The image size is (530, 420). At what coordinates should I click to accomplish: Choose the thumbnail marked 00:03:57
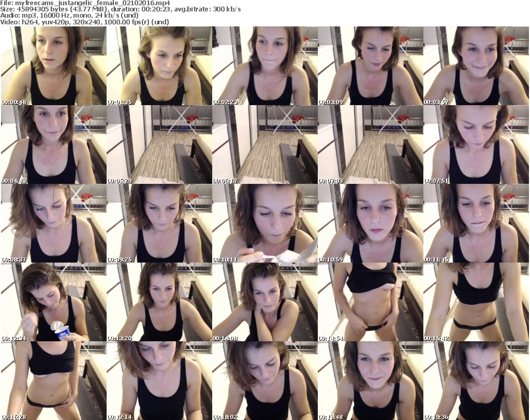tap(476, 66)
